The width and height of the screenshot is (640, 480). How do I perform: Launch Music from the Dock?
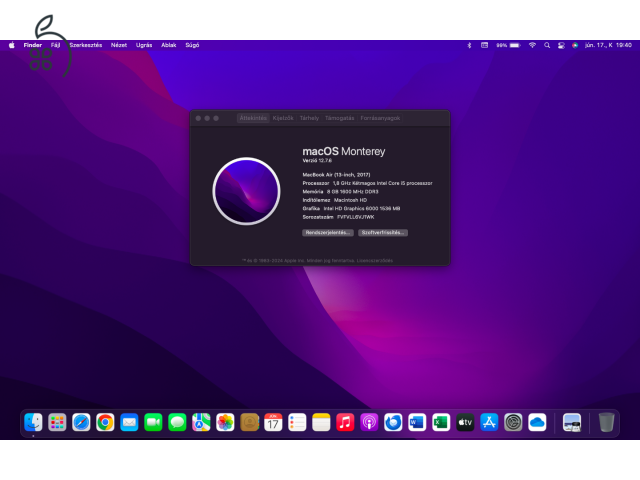345,422
